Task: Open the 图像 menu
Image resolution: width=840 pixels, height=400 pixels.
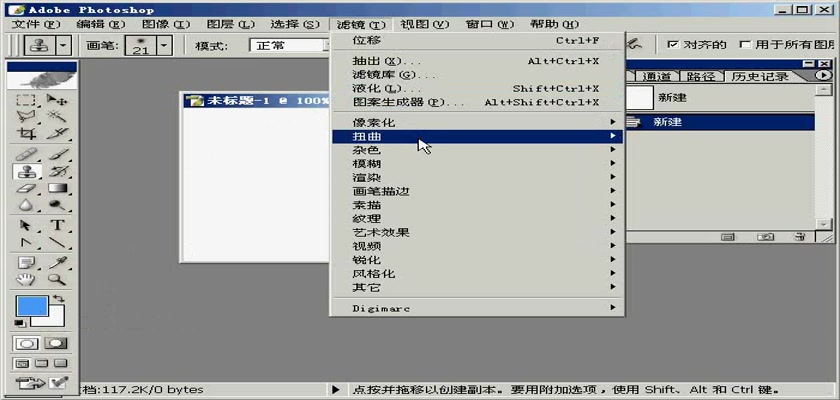Action: (166, 24)
